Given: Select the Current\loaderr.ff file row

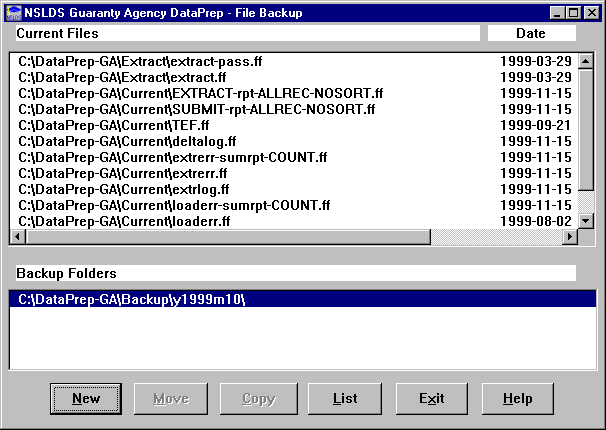Looking at the screenshot, I should [294, 221].
